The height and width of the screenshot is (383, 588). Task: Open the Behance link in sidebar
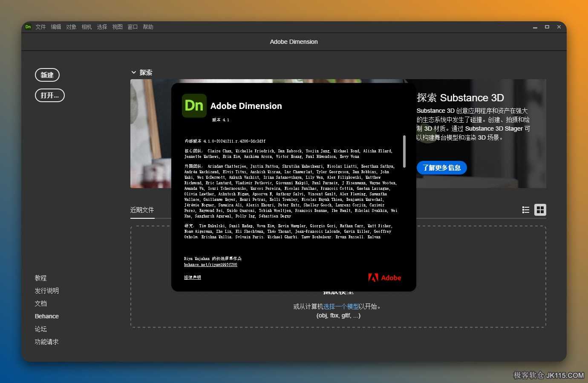coord(47,316)
